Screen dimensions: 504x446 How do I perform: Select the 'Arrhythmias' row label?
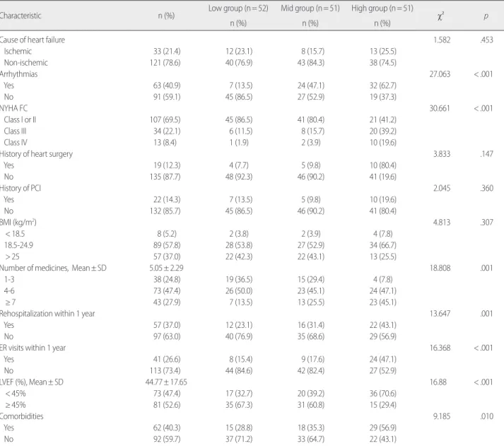coord(18,74)
